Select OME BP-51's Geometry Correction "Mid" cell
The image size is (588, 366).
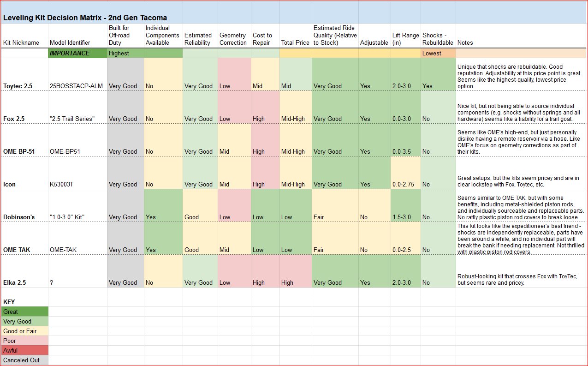tap(234, 140)
